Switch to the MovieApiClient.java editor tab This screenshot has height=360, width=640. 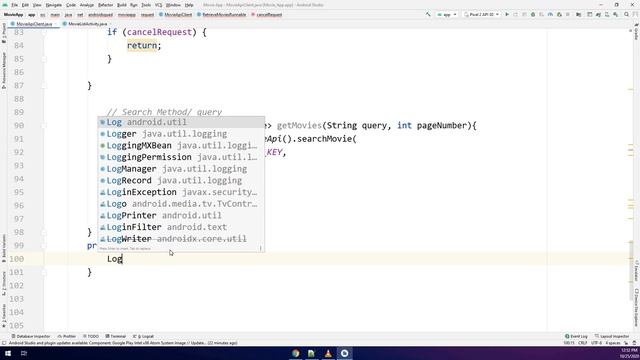click(x=34, y=24)
